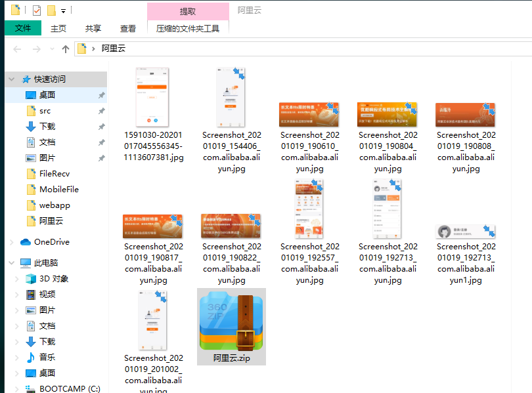Collapse the 此电脑 tree node
Screen dimensions: 532x393
pyautogui.click(x=12, y=263)
